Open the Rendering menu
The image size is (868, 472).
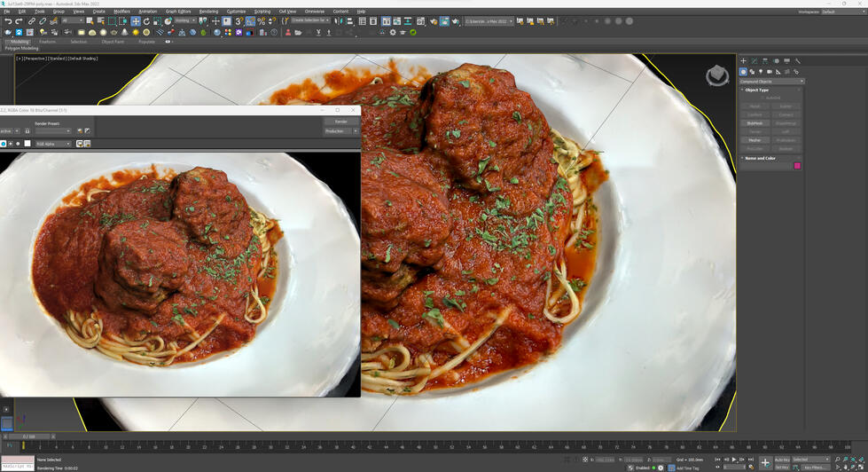[208, 12]
